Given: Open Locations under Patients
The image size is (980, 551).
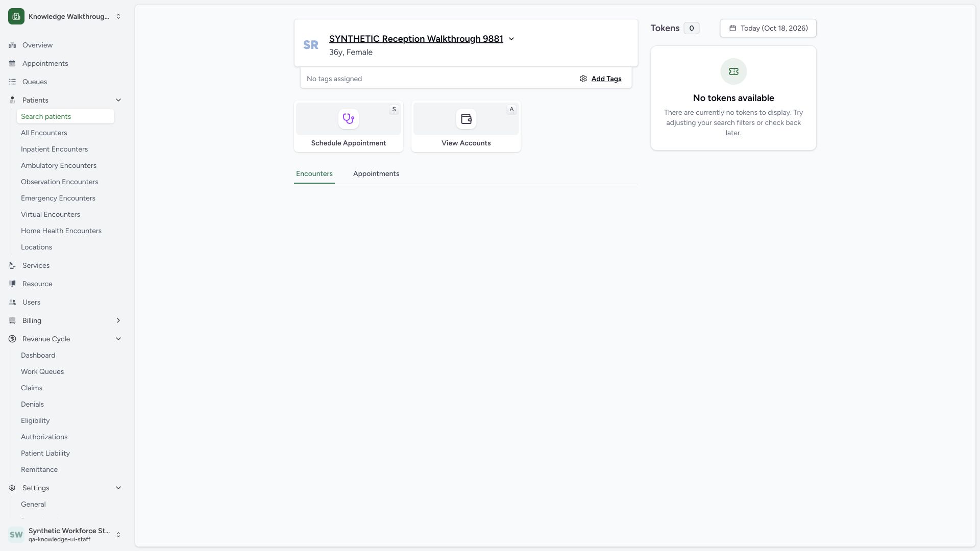Looking at the screenshot, I should (x=36, y=247).
